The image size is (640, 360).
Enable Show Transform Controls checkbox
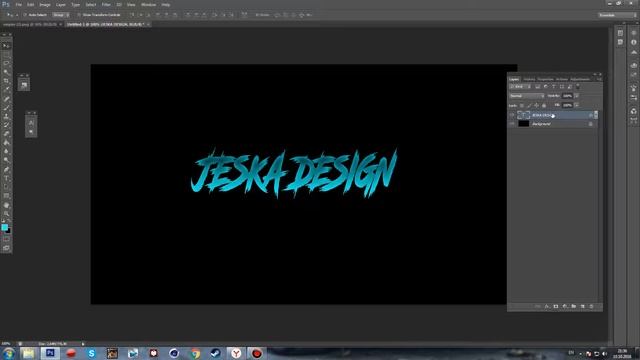[79, 15]
